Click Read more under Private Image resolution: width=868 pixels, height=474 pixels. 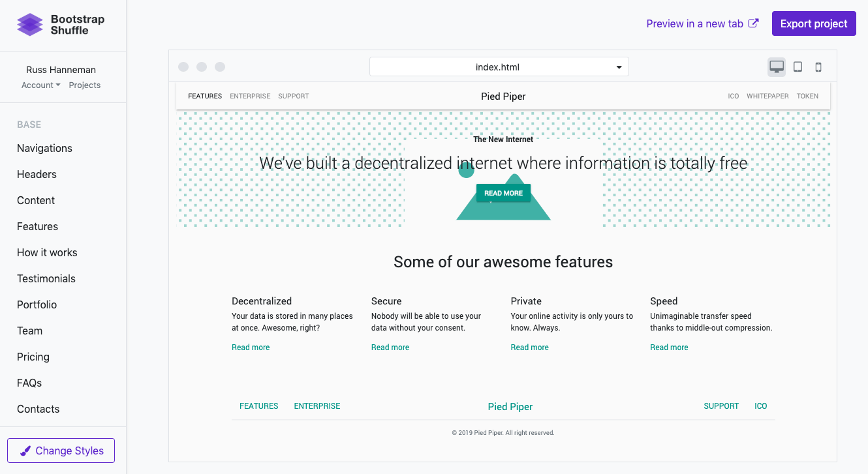(529, 348)
